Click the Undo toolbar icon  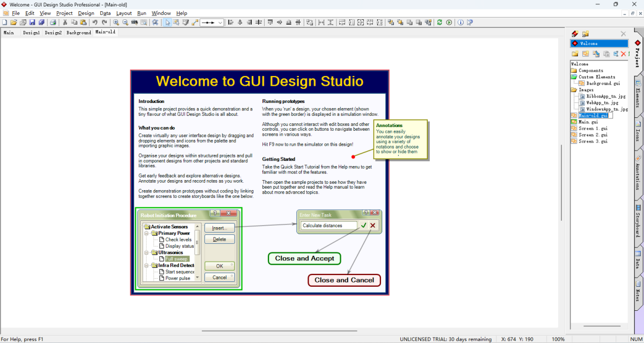[95, 23]
